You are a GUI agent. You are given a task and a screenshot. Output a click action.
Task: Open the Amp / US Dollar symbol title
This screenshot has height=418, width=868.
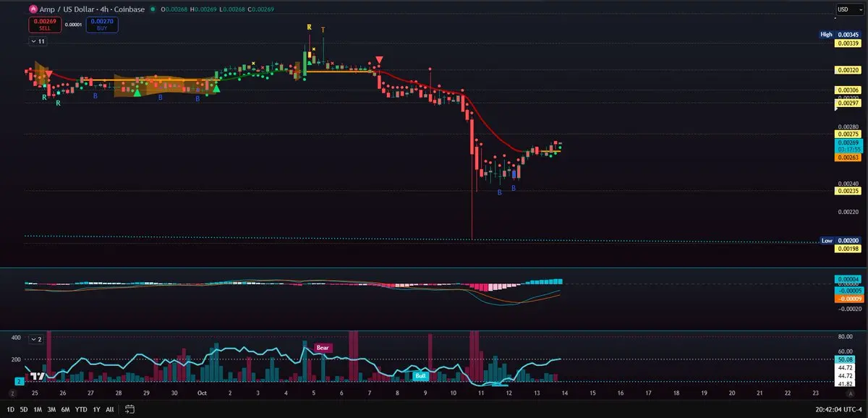pos(91,9)
